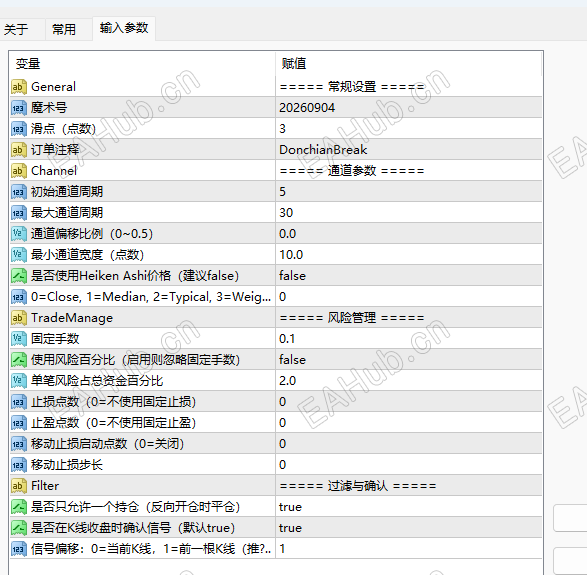Click the double icon beside 最小通道宽度
The image size is (587, 575).
pos(19,255)
